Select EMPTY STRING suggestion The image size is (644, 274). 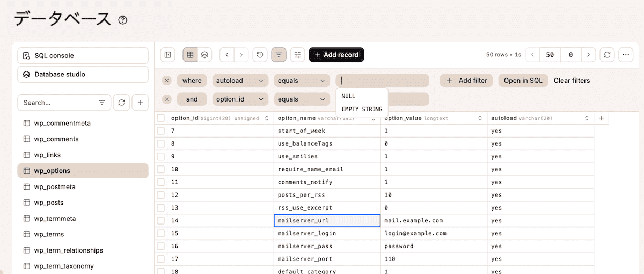coord(362,109)
